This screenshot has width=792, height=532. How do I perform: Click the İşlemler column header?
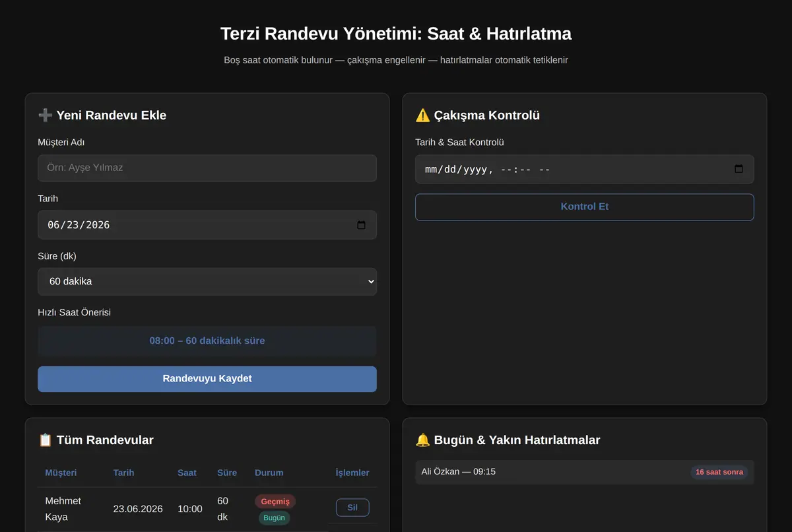[352, 473]
